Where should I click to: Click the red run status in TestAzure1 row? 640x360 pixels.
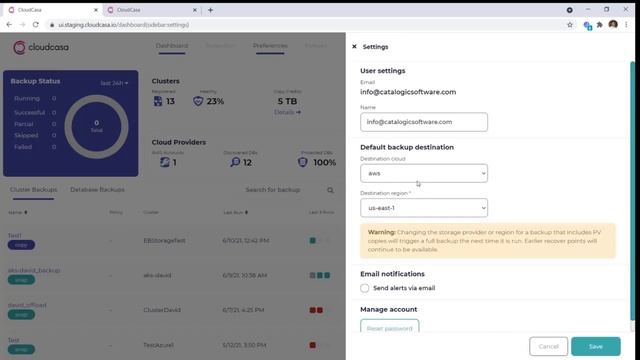313,345
